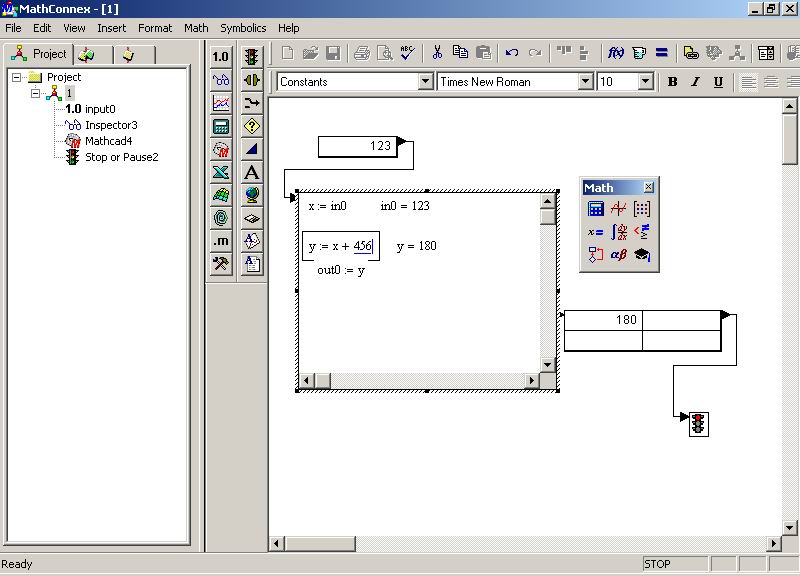This screenshot has width=800, height=576.
Task: Select input0 in the project tree
Action: (90, 109)
